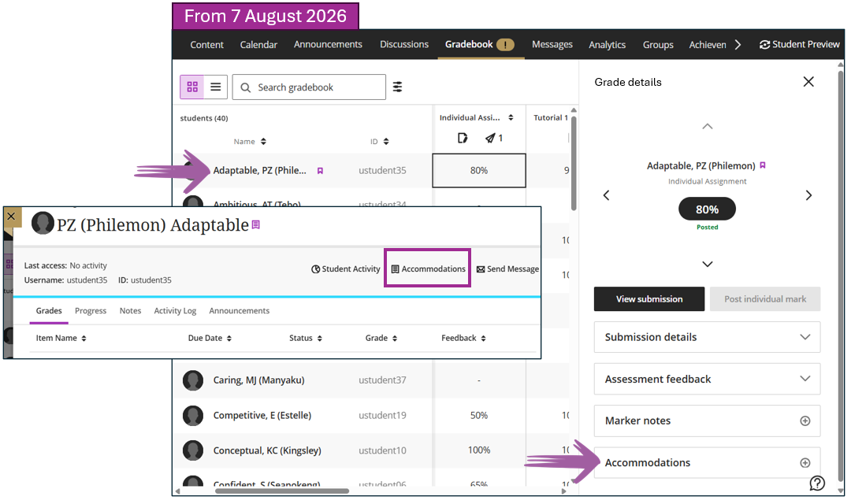Sort students by Name column
This screenshot has width=851, height=504.
pos(250,142)
